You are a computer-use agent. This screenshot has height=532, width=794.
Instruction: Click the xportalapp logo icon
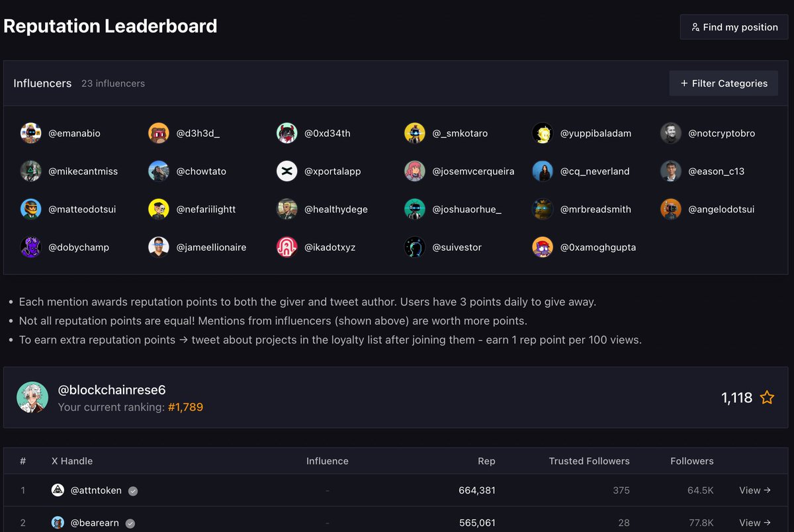coord(287,171)
